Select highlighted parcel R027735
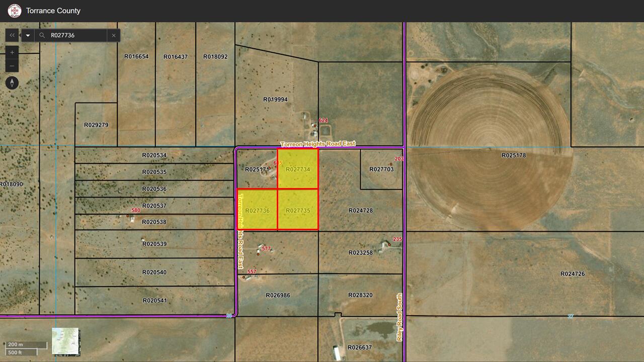Image resolution: width=644 pixels, height=362 pixels. point(298,209)
